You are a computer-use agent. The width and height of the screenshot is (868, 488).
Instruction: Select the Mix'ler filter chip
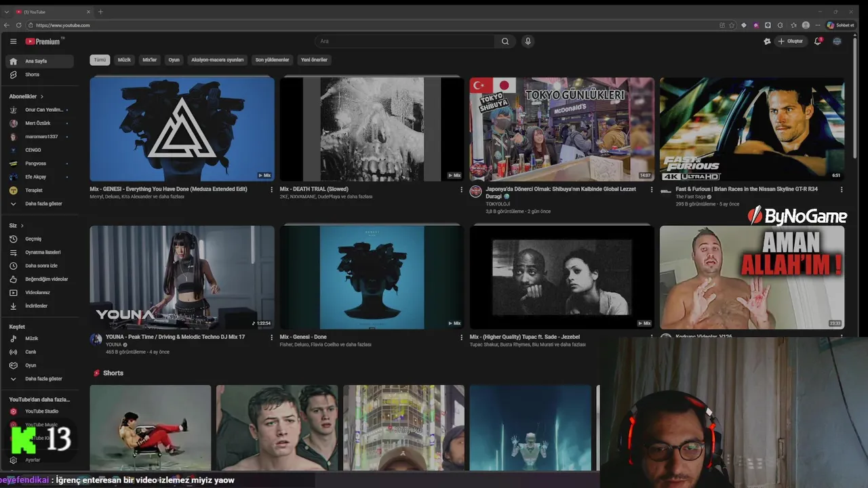(x=149, y=60)
